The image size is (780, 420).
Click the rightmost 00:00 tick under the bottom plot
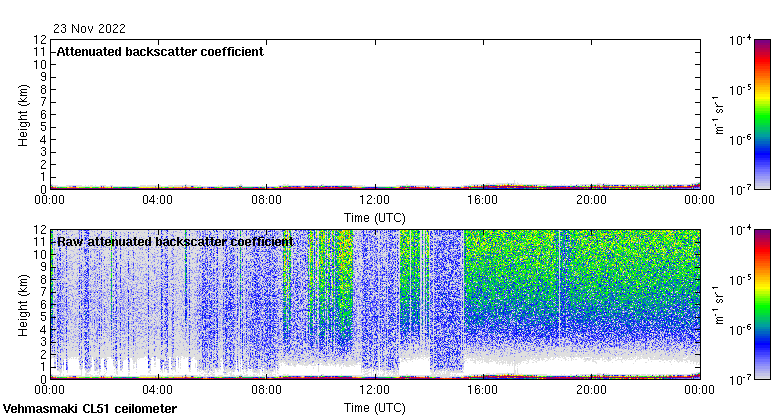pos(699,390)
